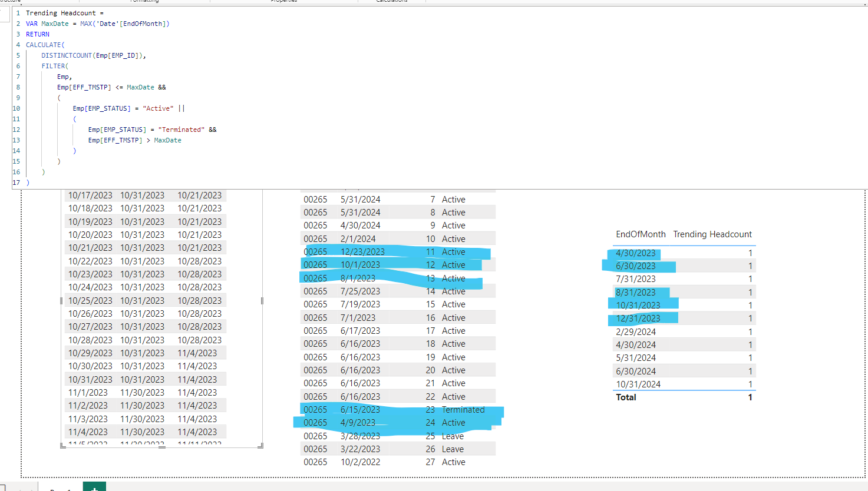Select the 10/19/2023 date in the date table
Image resolution: width=868 pixels, height=491 pixels.
(90, 222)
